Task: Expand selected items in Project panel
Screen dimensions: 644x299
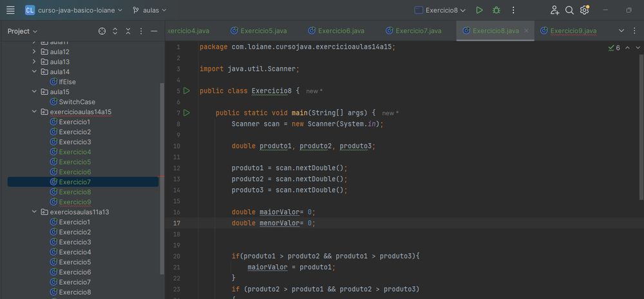Action: pyautogui.click(x=115, y=31)
